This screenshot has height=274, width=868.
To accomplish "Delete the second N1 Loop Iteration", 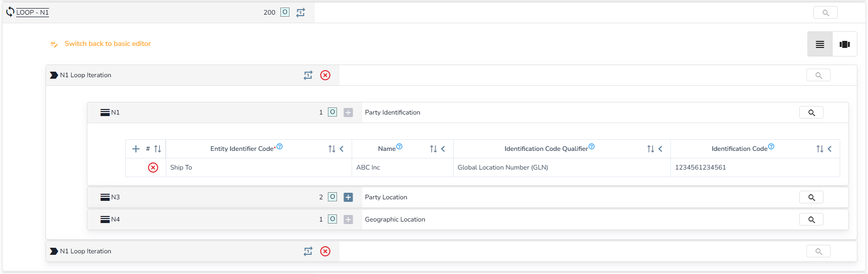I will (x=325, y=251).
